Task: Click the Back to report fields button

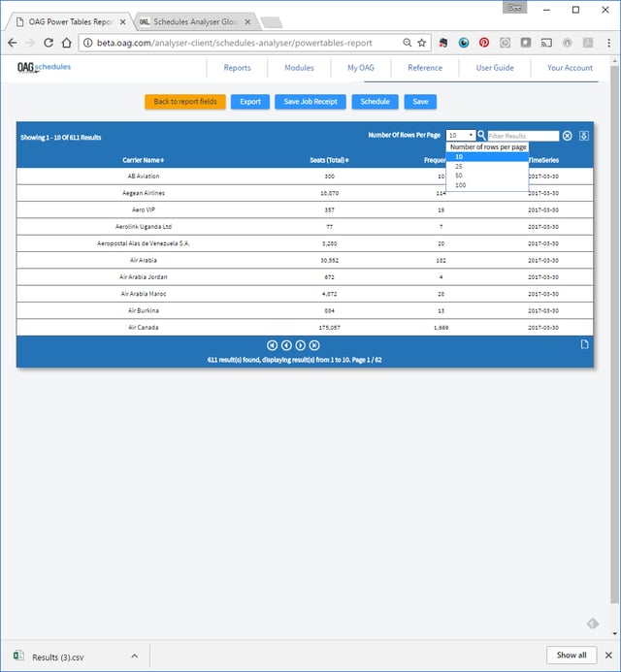Action: tap(184, 102)
